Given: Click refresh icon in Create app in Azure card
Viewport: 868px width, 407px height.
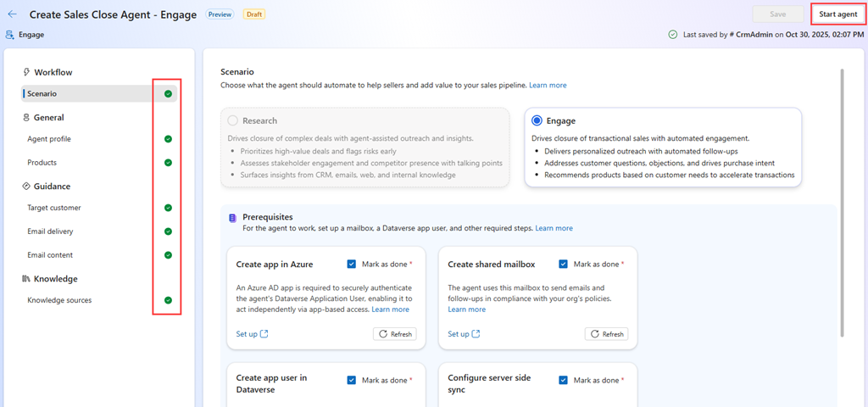Looking at the screenshot, I should (383, 334).
